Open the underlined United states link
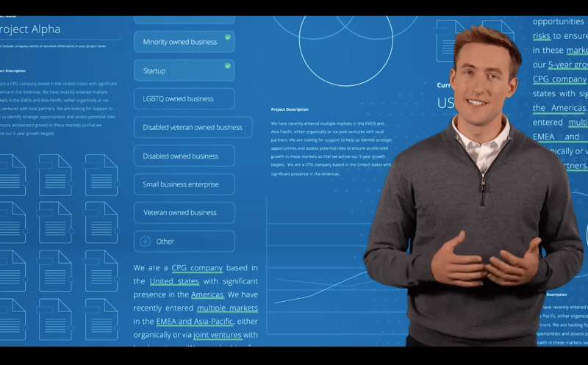This screenshot has height=365, width=588. point(174,281)
